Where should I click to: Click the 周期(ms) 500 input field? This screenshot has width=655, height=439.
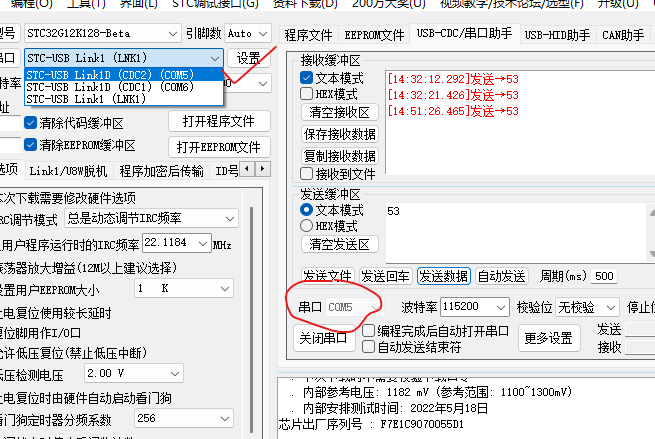point(604,276)
